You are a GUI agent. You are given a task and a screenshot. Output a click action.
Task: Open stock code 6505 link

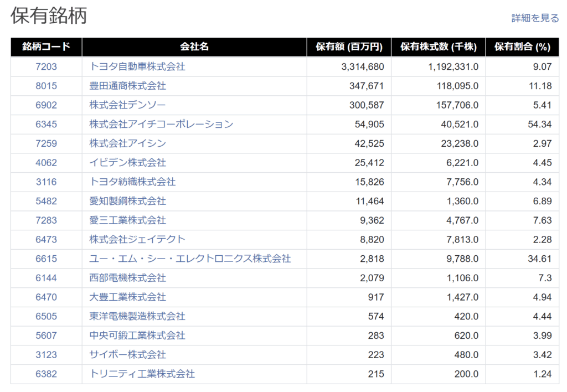(47, 316)
